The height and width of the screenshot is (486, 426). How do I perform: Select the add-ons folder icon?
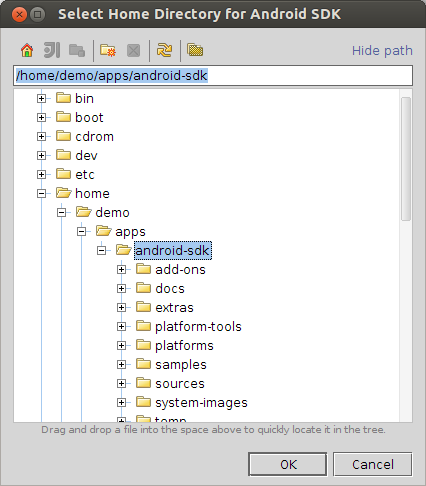point(143,269)
